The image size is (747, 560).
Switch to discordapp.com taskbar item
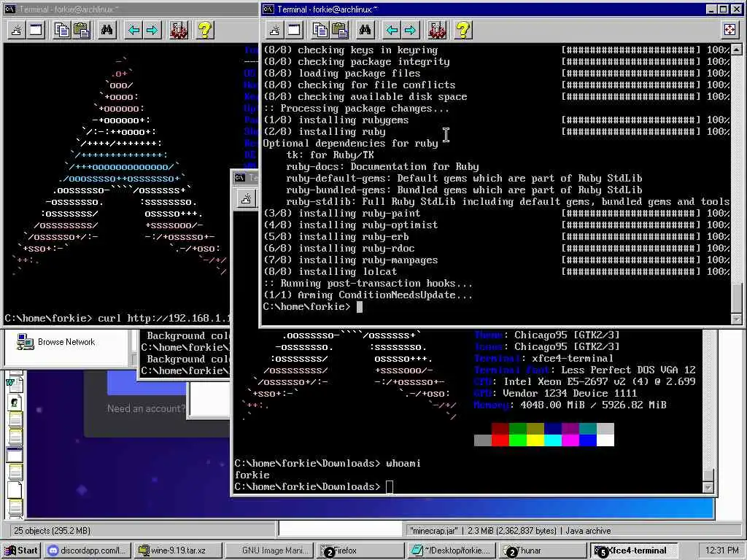[88, 551]
